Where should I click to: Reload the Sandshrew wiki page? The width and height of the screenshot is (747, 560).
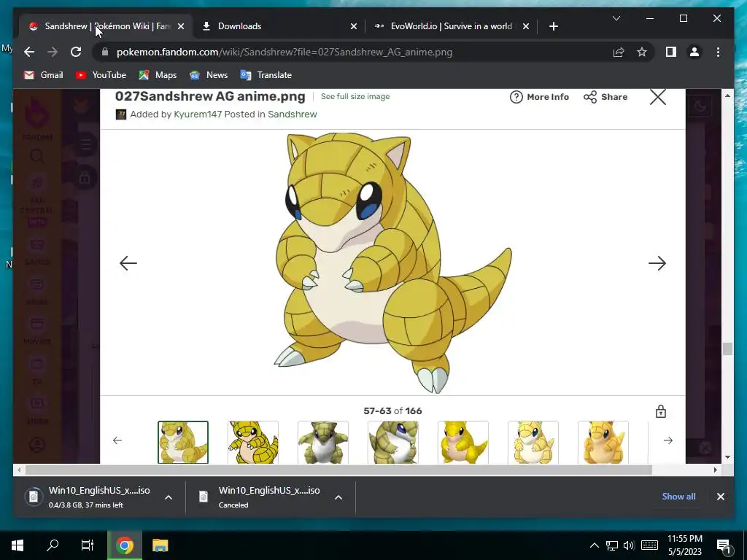76,52
